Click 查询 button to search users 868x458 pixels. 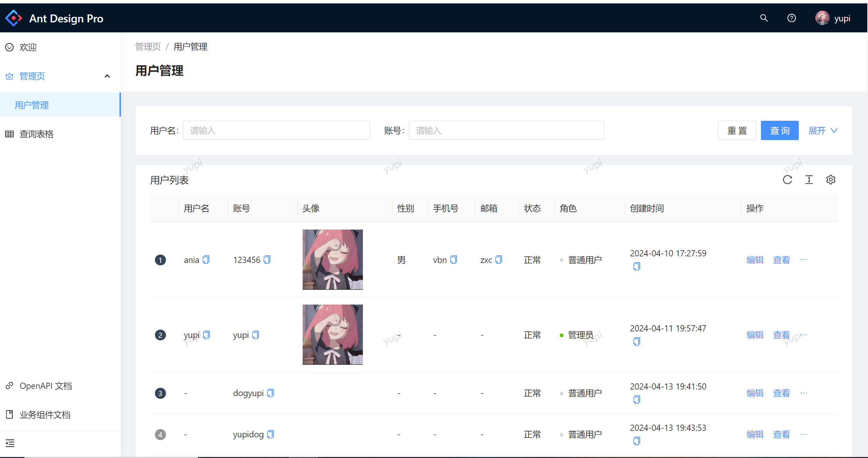(x=780, y=130)
